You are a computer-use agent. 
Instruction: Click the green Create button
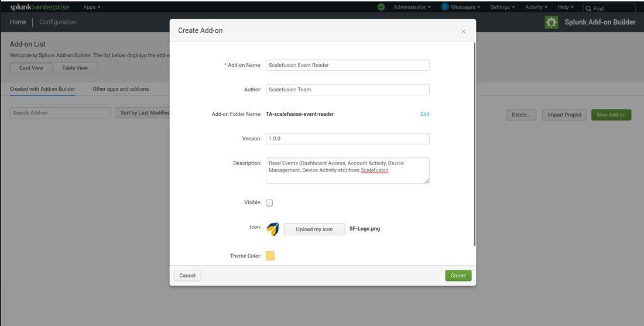pos(458,276)
